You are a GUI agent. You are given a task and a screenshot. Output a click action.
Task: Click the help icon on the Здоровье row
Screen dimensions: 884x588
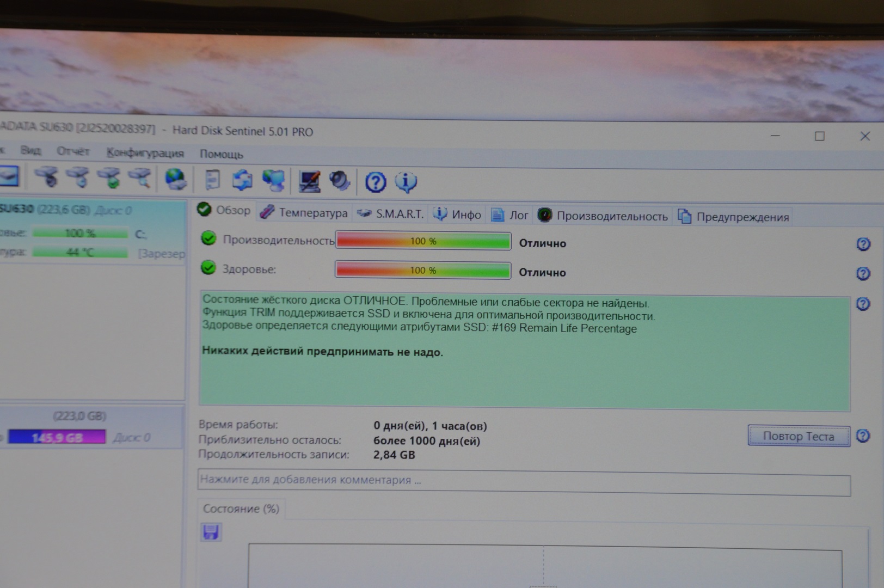click(x=863, y=273)
